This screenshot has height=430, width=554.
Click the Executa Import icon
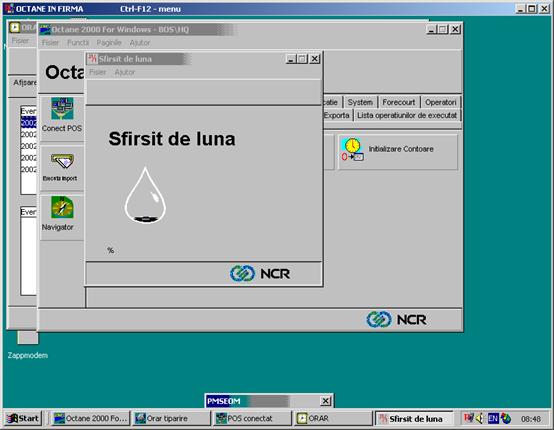pyautogui.click(x=62, y=161)
